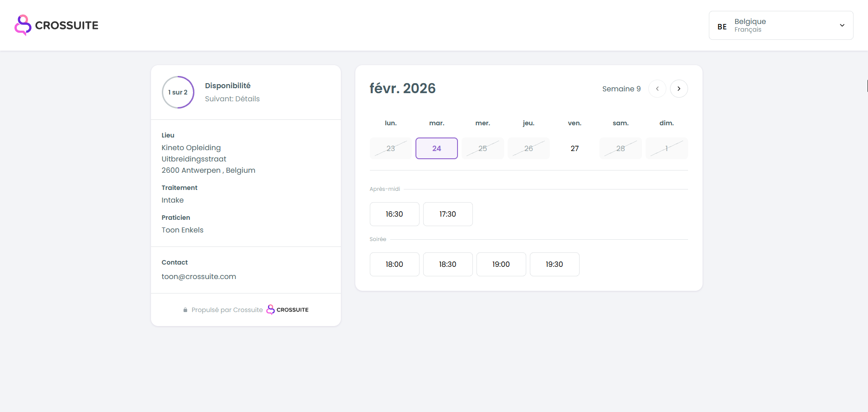868x412 pixels.
Task: Choose the 16:30 time slot
Action: point(394,214)
